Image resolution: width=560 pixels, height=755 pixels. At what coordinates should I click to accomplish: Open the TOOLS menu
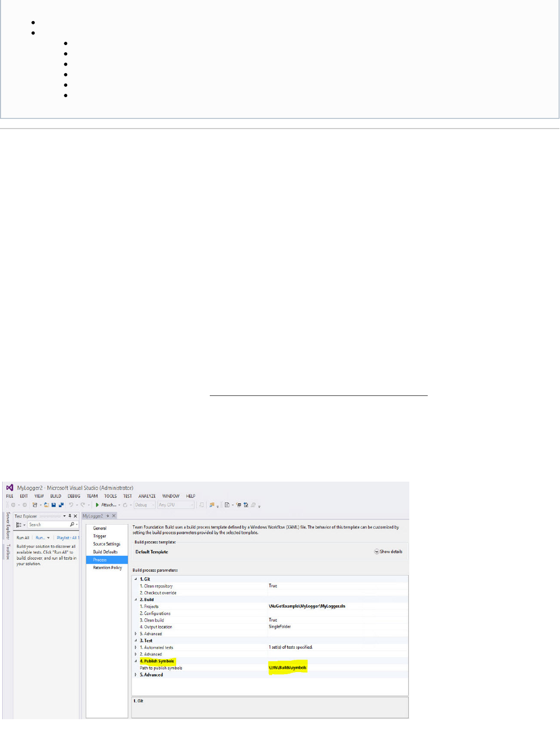click(111, 496)
